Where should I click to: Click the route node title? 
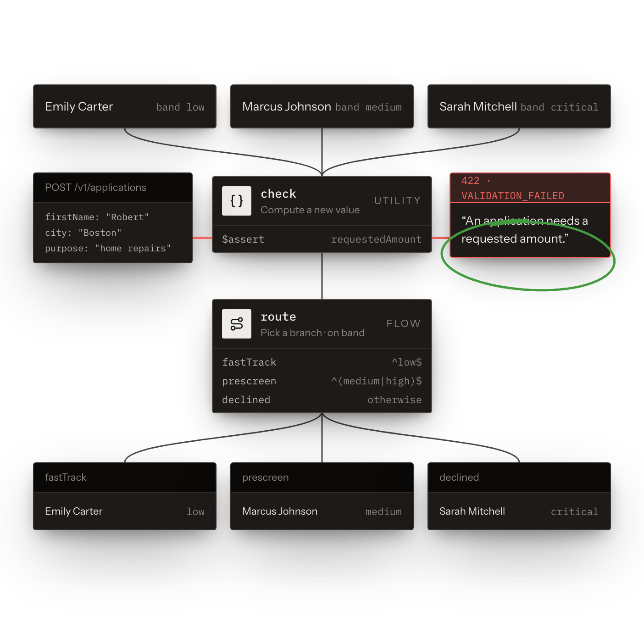pos(278,316)
